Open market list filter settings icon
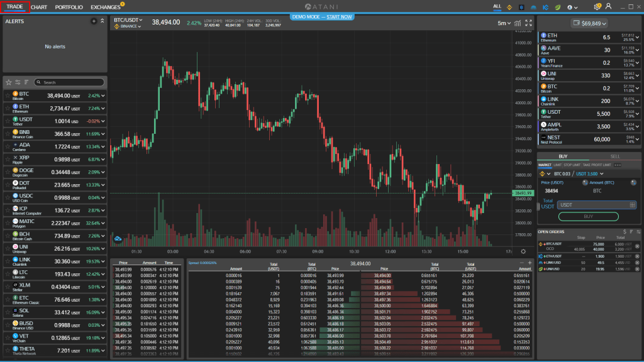The width and height of the screenshot is (644, 362). tap(18, 82)
